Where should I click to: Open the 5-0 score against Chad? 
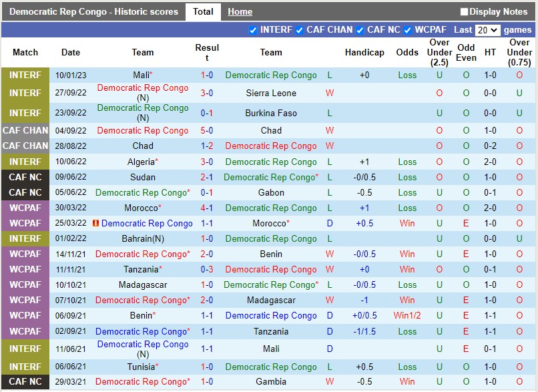(207, 130)
